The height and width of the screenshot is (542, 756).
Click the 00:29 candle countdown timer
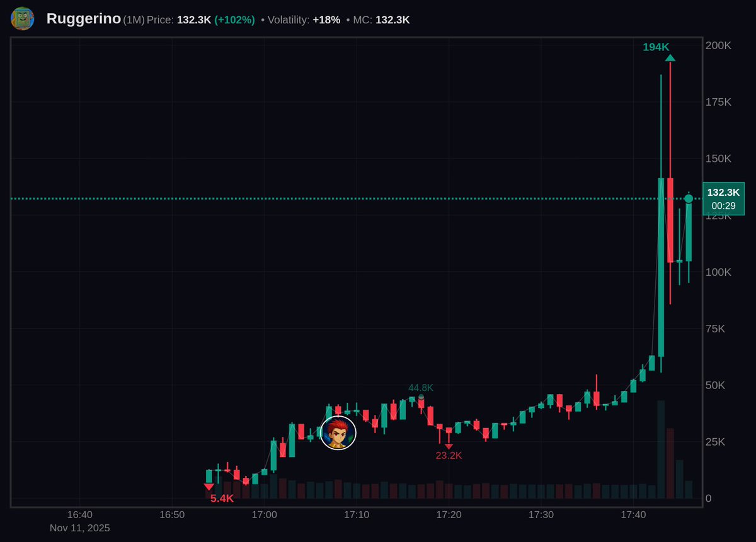point(723,206)
